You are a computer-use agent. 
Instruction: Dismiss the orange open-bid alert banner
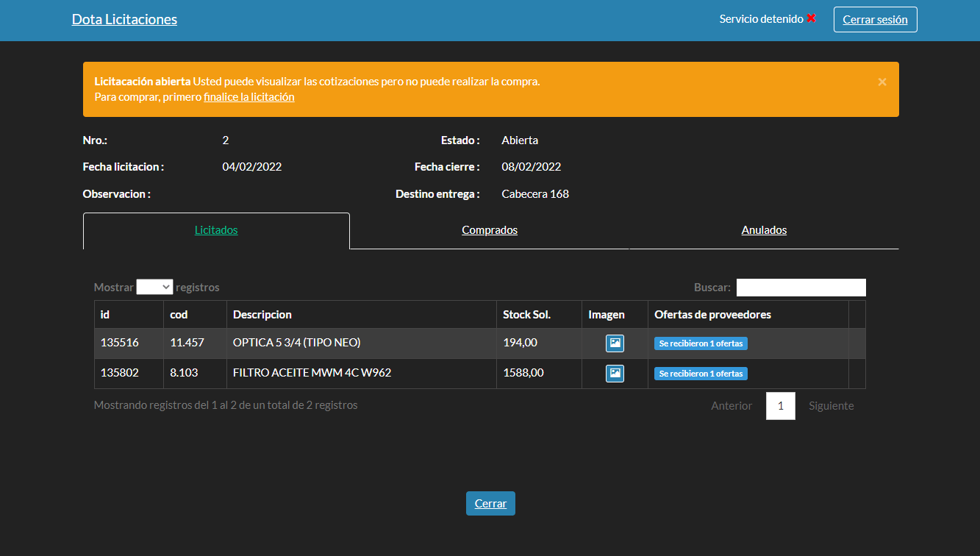(881, 82)
